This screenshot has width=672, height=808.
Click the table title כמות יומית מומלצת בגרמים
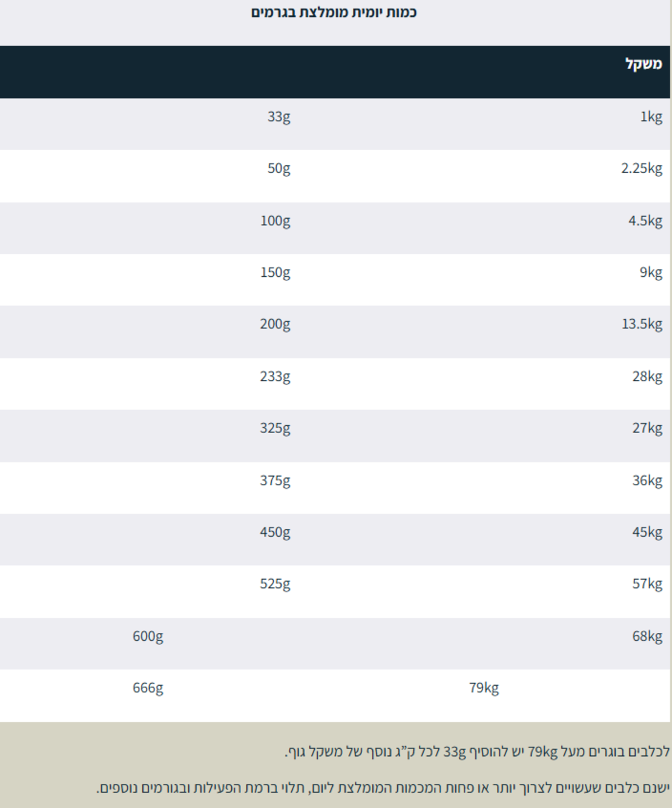(334, 13)
